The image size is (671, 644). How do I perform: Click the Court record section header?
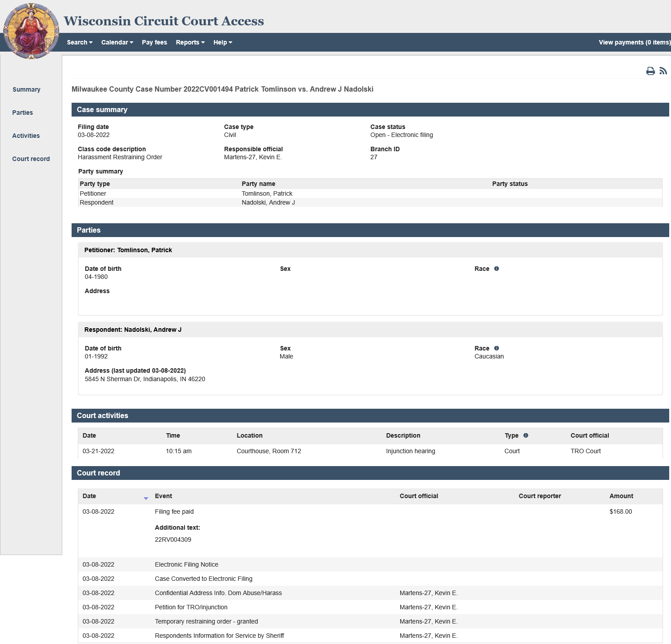[370, 473]
